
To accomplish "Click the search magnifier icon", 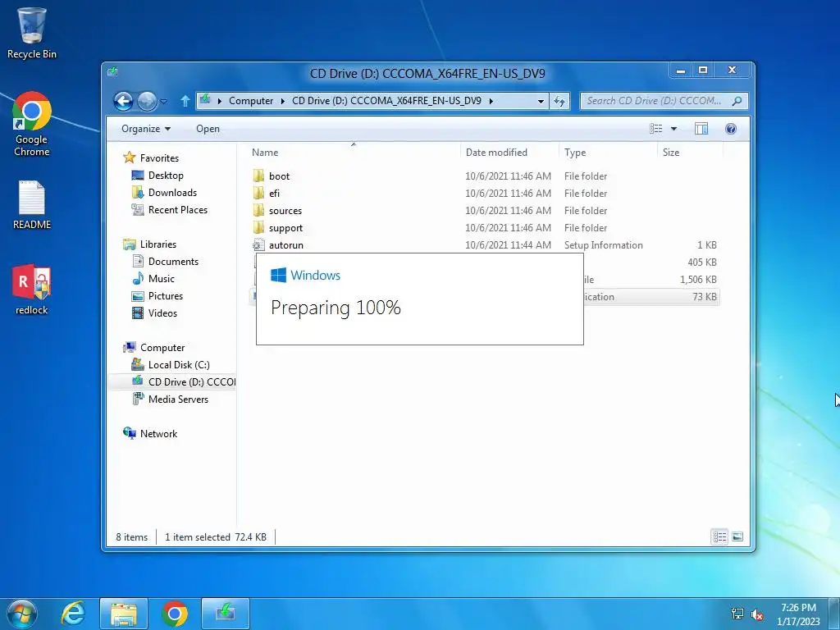I will (737, 101).
